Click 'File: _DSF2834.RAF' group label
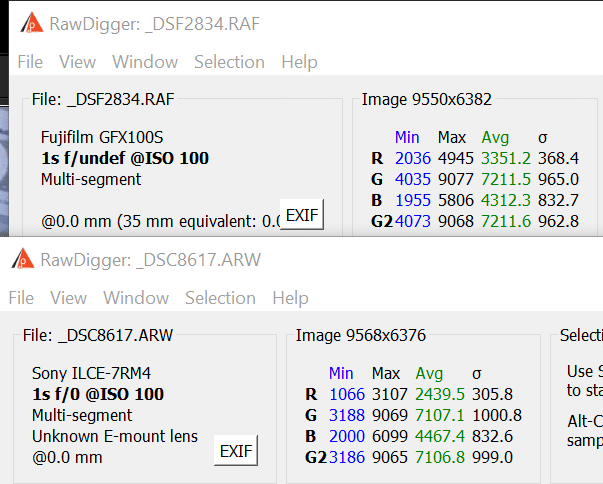The image size is (603, 484). pyautogui.click(x=103, y=100)
